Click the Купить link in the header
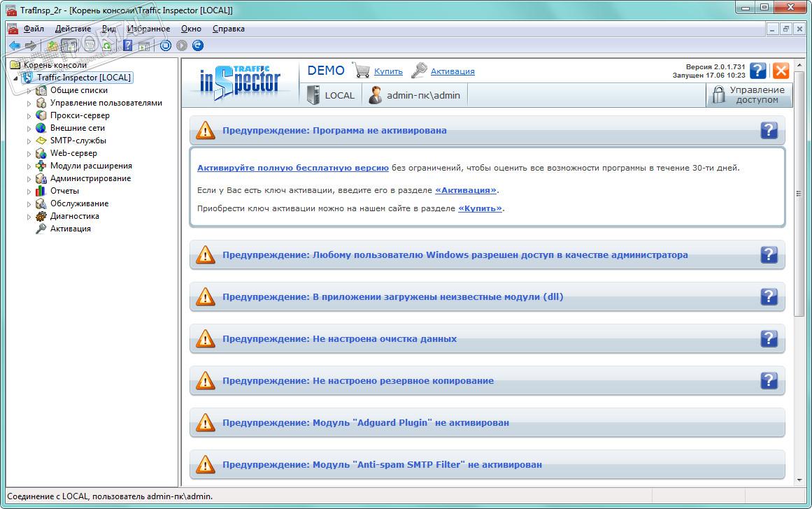The image size is (812, 509). [388, 71]
